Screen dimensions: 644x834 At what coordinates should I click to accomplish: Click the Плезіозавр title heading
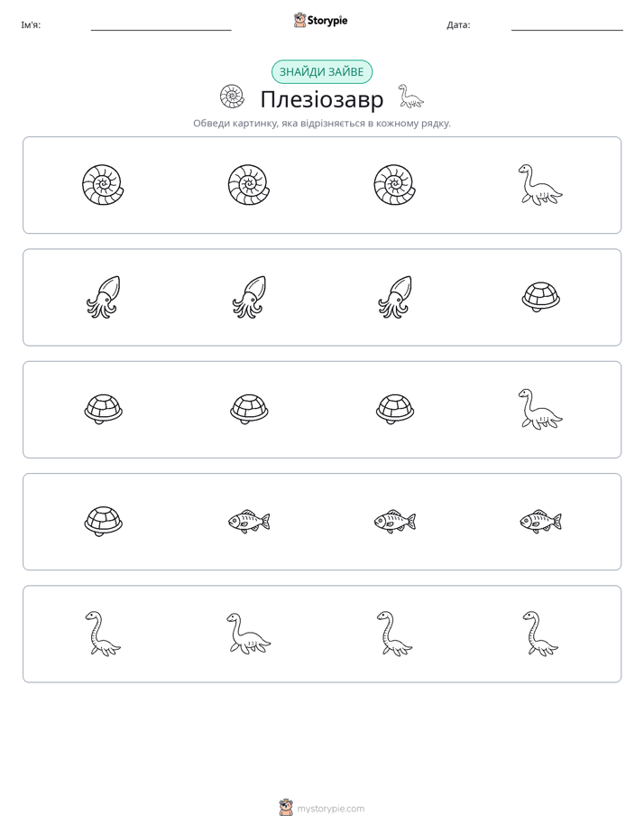321,99
